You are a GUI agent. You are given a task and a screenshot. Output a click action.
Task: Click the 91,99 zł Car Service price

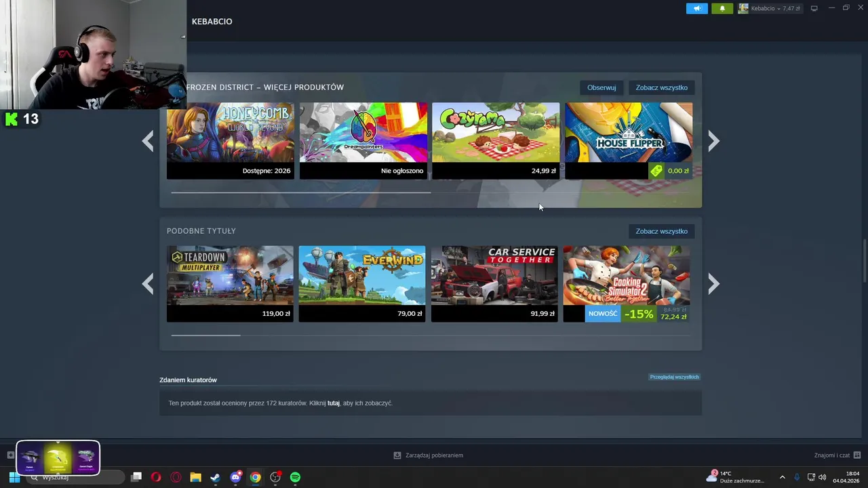[x=542, y=314]
